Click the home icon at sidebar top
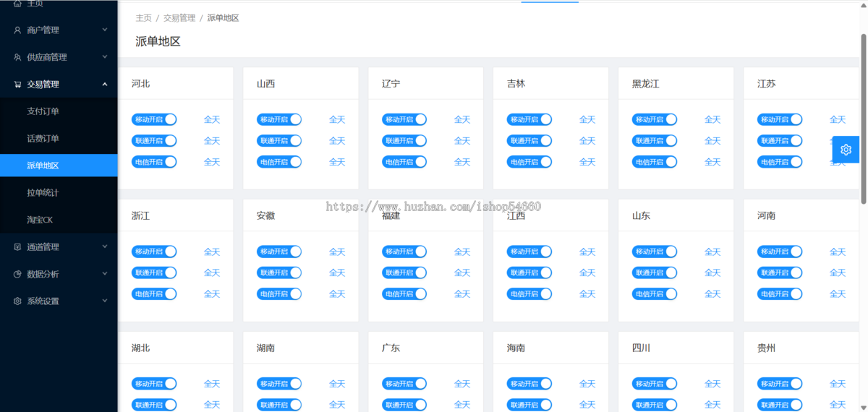This screenshot has height=412, width=868. click(x=17, y=3)
